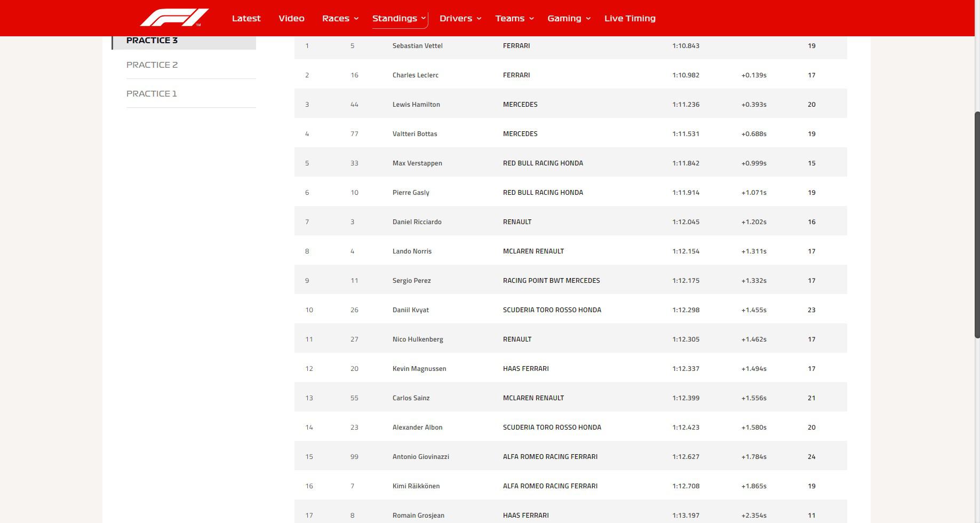Switch to Practice 1 results
The height and width of the screenshot is (523, 980).
click(x=152, y=93)
